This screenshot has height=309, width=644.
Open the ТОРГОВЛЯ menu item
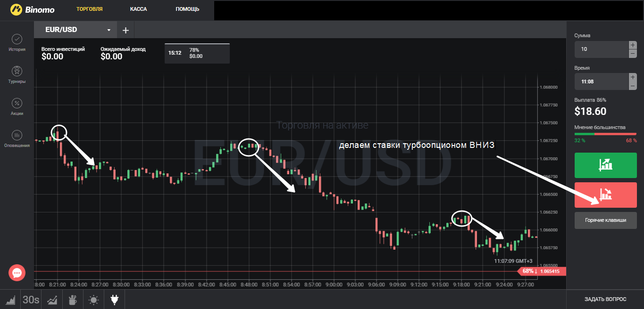89,9
